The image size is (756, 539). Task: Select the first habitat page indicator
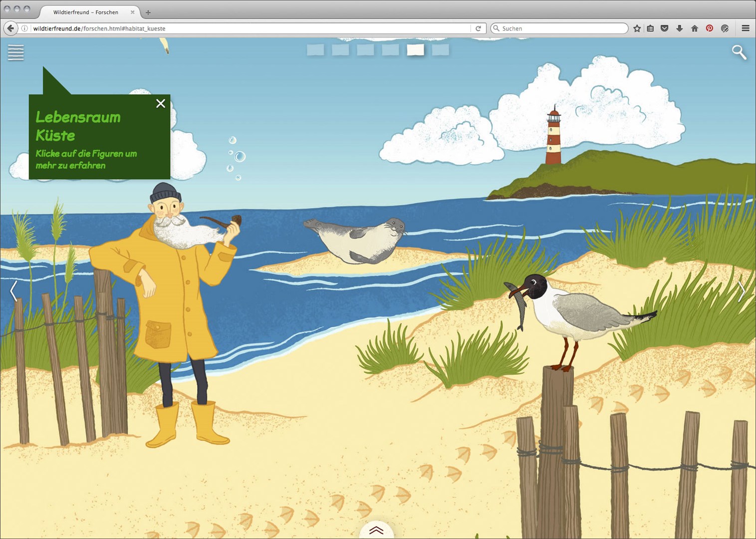(315, 50)
